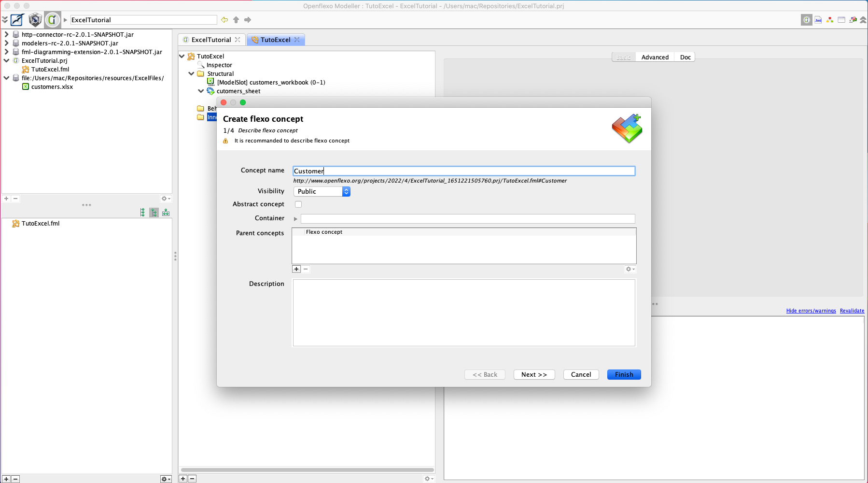The height and width of the screenshot is (483, 868).
Task: Open the hierarchy diagram perspective icon
Action: 830,20
